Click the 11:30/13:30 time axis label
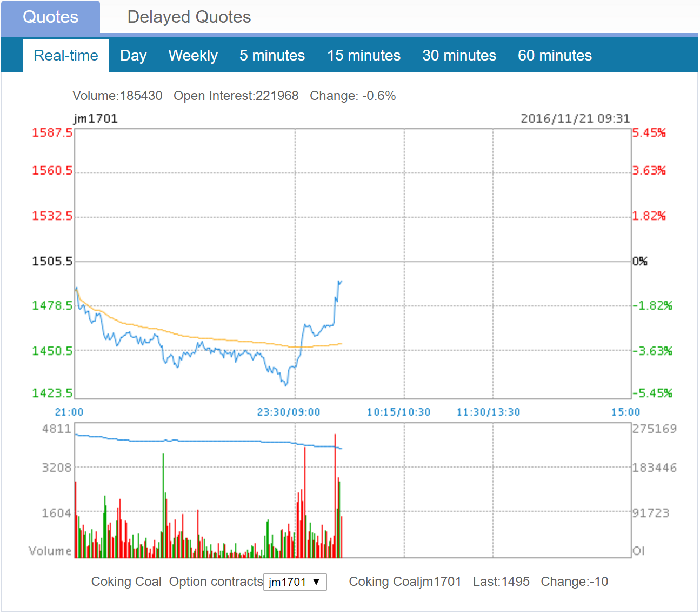700x614 pixels. pyautogui.click(x=488, y=412)
